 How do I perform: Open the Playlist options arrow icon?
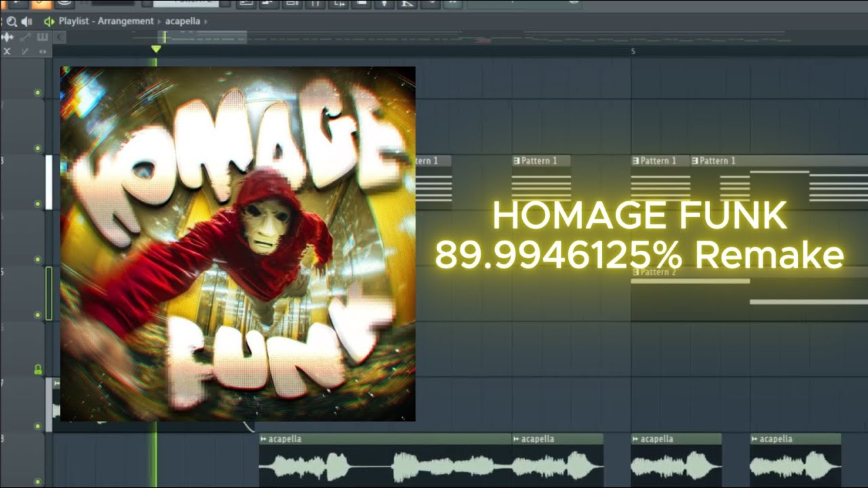pyautogui.click(x=49, y=22)
